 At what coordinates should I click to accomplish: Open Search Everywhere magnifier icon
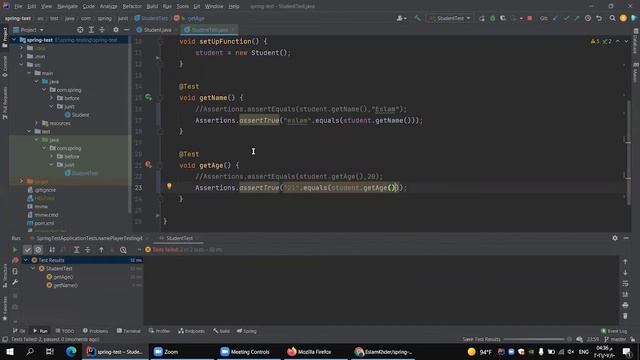click(x=612, y=18)
